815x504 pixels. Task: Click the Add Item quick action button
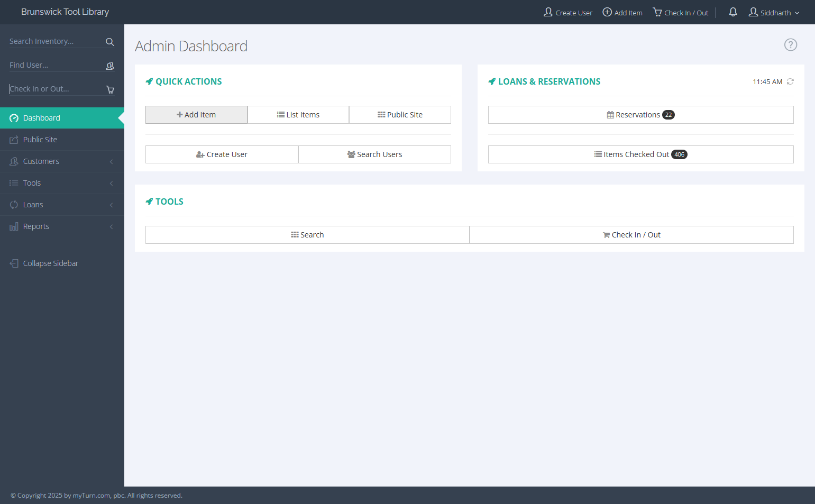(x=196, y=115)
